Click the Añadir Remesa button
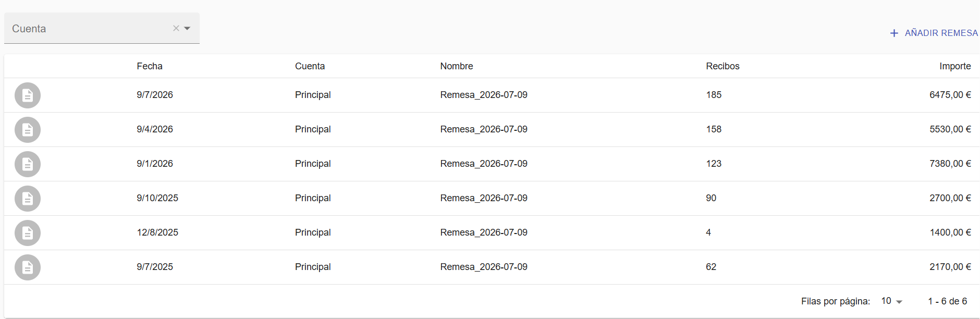 tap(934, 33)
